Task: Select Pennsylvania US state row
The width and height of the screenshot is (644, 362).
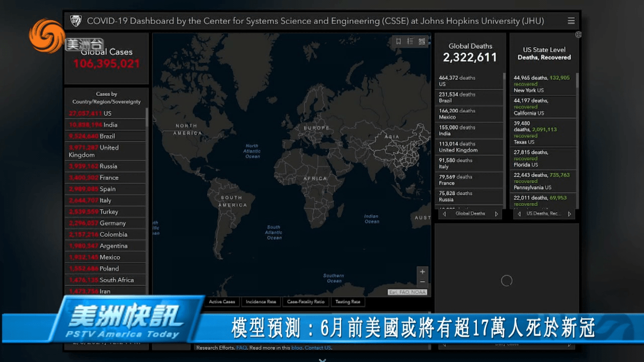Action: point(543,181)
